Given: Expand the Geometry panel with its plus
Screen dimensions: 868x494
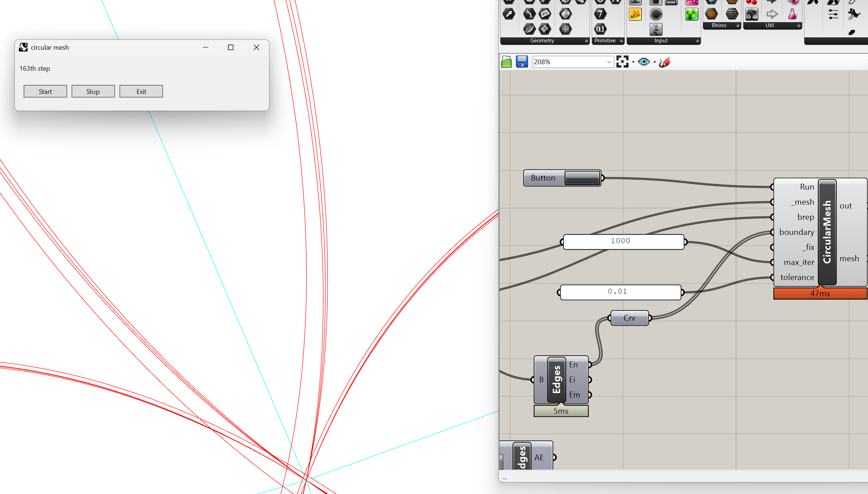Looking at the screenshot, I should [x=586, y=41].
